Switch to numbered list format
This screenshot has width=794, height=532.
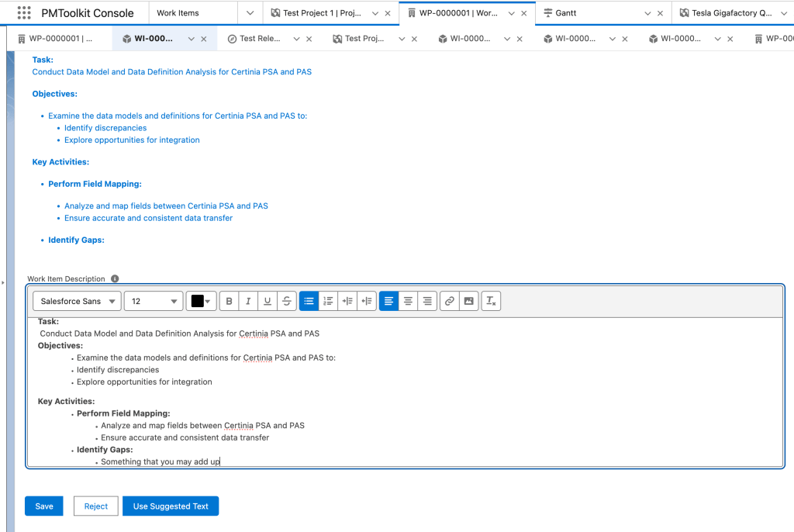pyautogui.click(x=328, y=302)
